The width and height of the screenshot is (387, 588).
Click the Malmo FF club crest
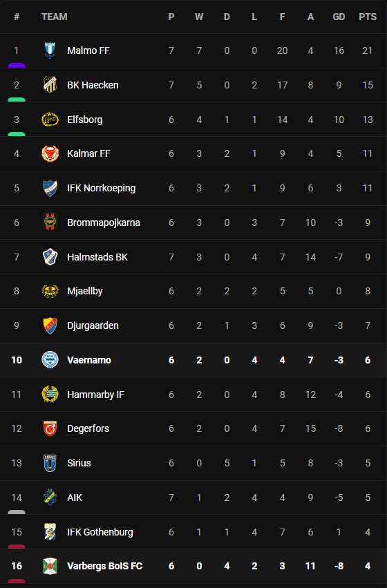coord(50,50)
